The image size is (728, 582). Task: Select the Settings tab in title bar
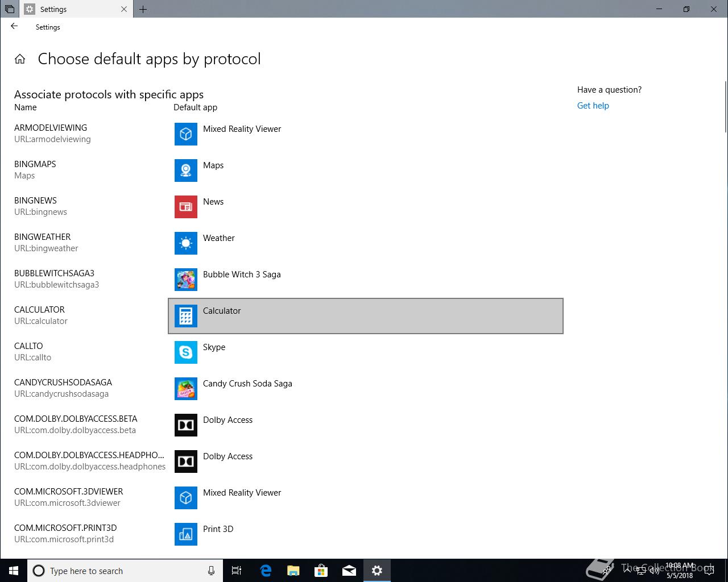point(76,9)
